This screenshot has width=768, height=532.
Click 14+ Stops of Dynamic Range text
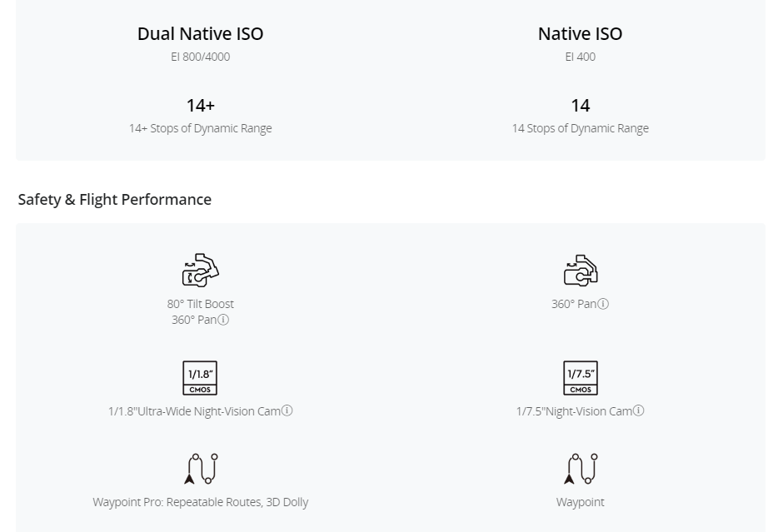(x=200, y=128)
